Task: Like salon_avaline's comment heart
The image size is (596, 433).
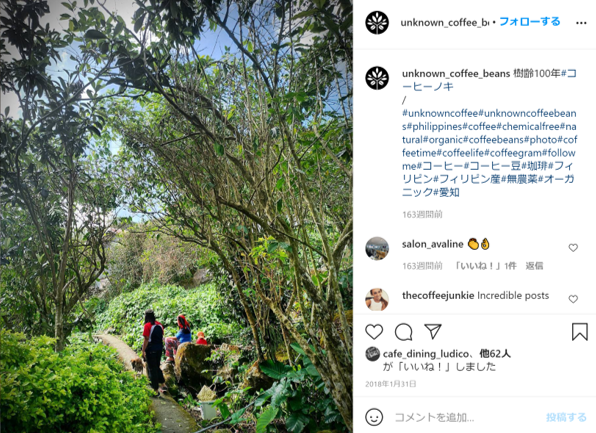Action: tap(573, 248)
